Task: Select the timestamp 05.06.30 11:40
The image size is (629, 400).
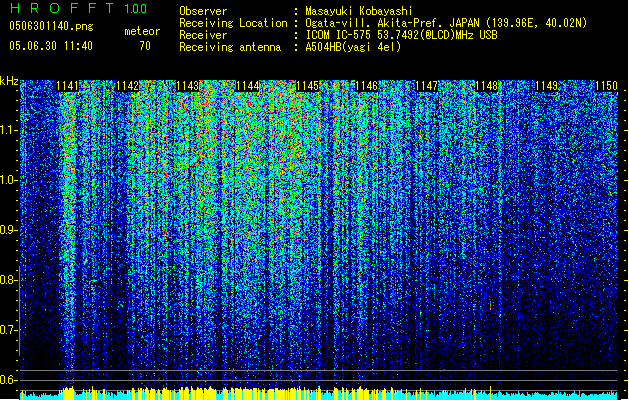Action: tap(51, 46)
